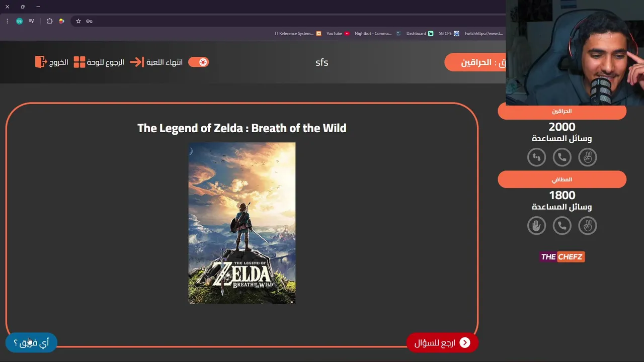Open the 5G CPE bookmark

[x=449, y=34]
